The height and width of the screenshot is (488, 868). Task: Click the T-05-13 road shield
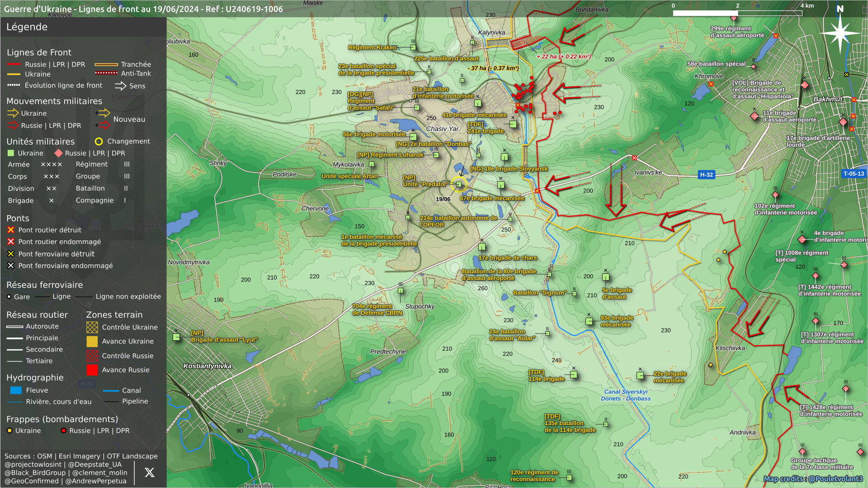(854, 174)
